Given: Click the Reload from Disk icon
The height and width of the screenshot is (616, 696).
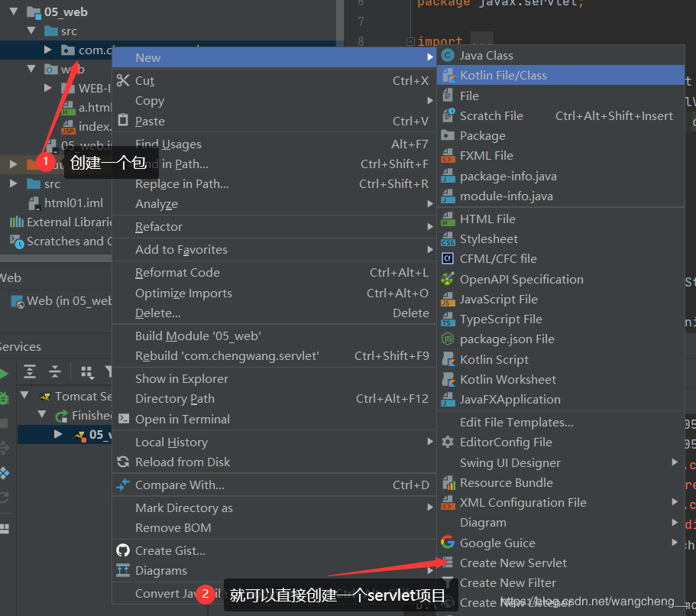Looking at the screenshot, I should tap(123, 462).
